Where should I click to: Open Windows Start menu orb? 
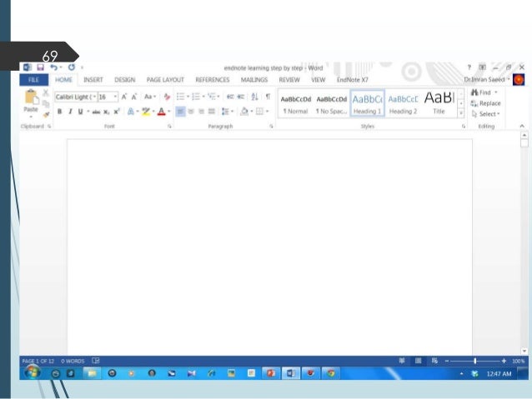(33, 372)
